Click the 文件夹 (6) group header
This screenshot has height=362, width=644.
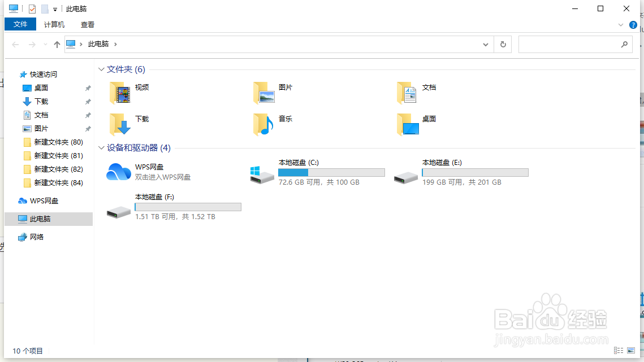click(126, 69)
